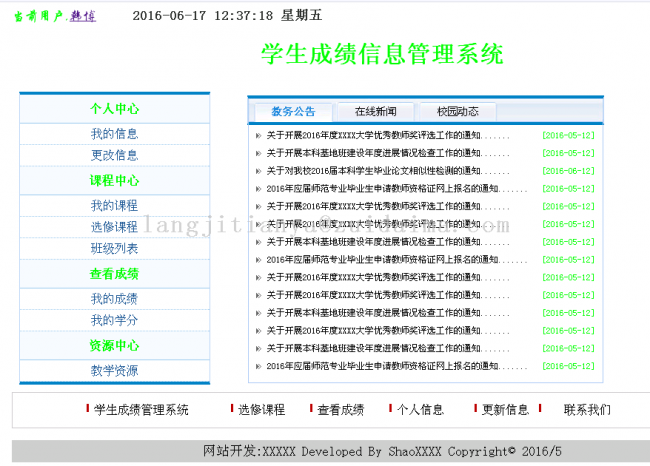Screen dimensions: 650x466
Task: Open 我的学分 under 查看成绩
Action: [114, 320]
